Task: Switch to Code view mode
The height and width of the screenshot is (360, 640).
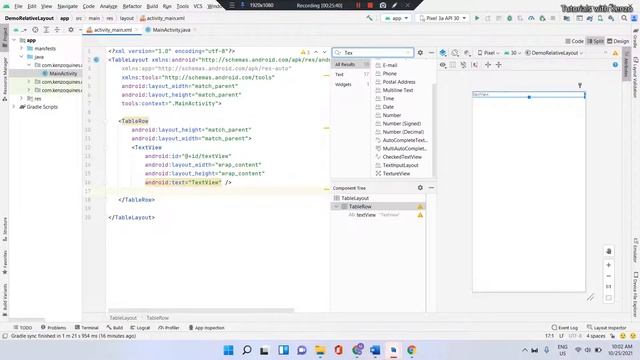Action: [574, 41]
